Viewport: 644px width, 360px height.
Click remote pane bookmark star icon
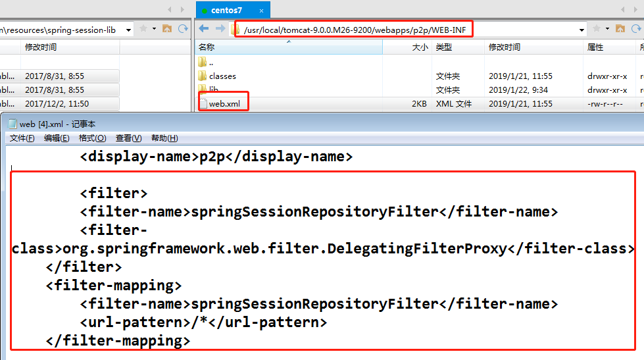point(597,29)
